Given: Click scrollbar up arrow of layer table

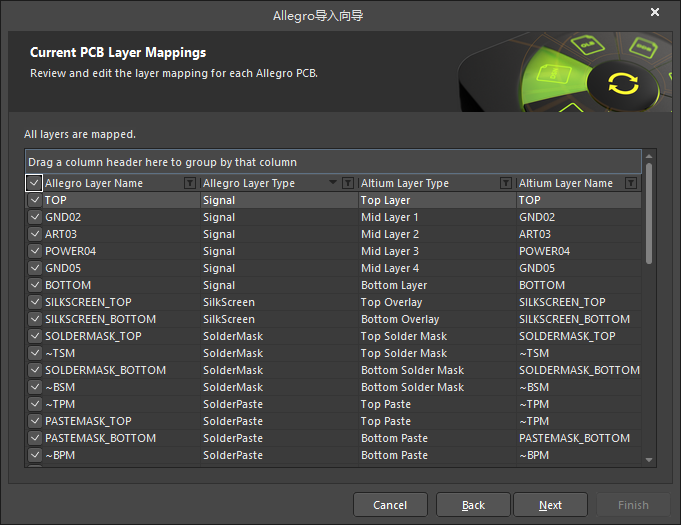Looking at the screenshot, I should 649,156.
